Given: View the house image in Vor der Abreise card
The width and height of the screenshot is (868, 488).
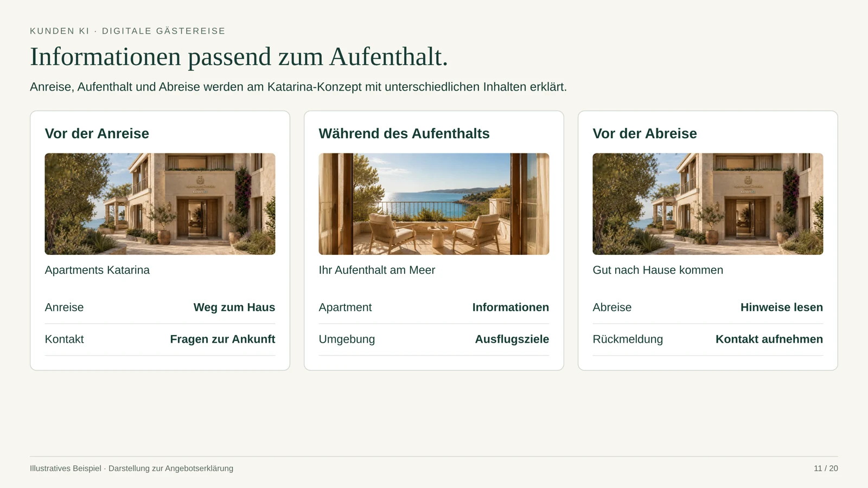Looking at the screenshot, I should point(708,204).
